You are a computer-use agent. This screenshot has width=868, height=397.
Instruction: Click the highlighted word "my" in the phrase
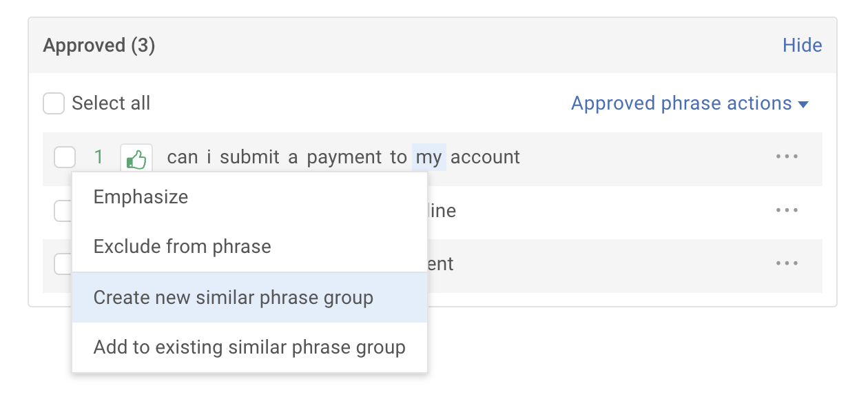[x=428, y=158]
